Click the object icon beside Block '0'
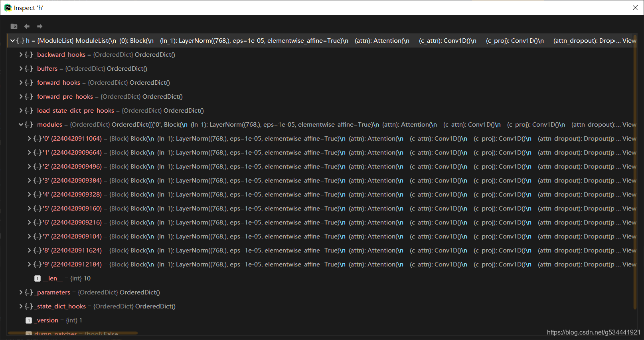The height and width of the screenshot is (340, 644). 37,139
